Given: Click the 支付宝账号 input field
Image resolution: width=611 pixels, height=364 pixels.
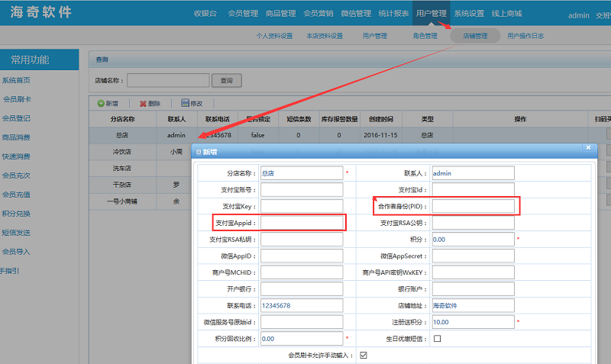Looking at the screenshot, I should [302, 189].
